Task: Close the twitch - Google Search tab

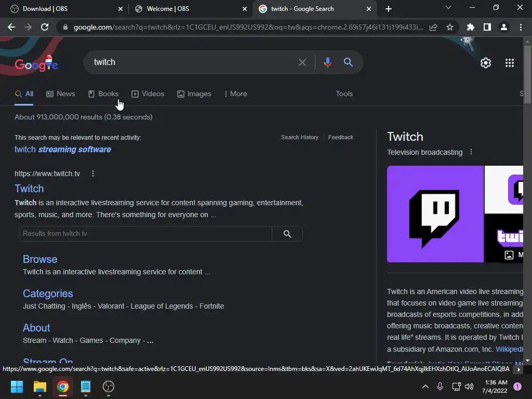Action: [x=369, y=9]
